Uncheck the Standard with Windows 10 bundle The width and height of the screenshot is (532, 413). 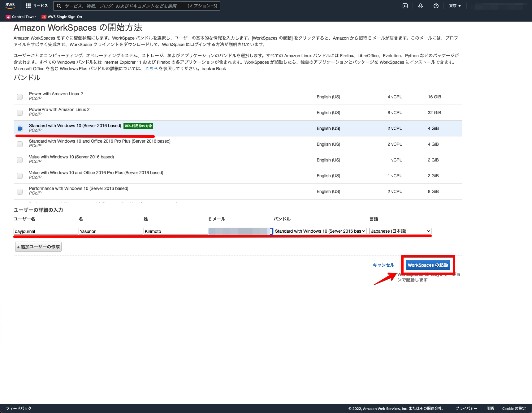(x=20, y=128)
